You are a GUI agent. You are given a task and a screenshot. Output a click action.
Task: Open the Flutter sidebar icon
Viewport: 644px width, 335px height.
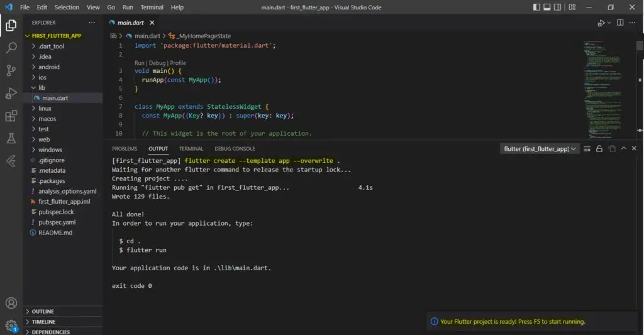[11, 161]
